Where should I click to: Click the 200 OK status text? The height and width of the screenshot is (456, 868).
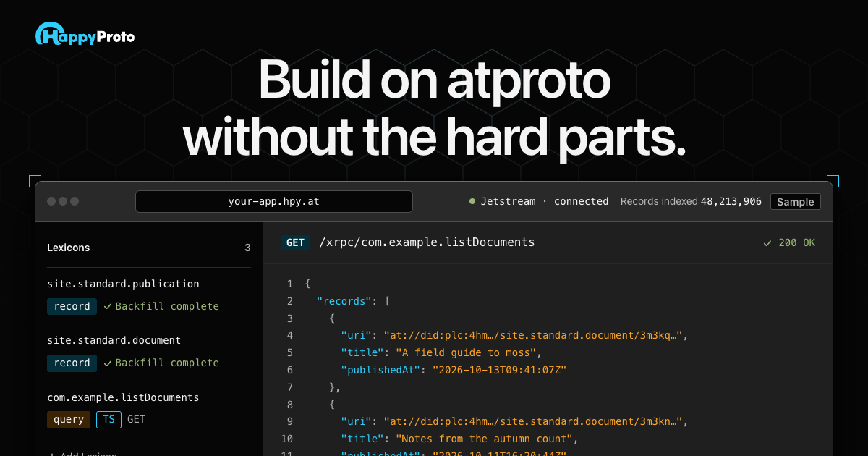click(796, 242)
